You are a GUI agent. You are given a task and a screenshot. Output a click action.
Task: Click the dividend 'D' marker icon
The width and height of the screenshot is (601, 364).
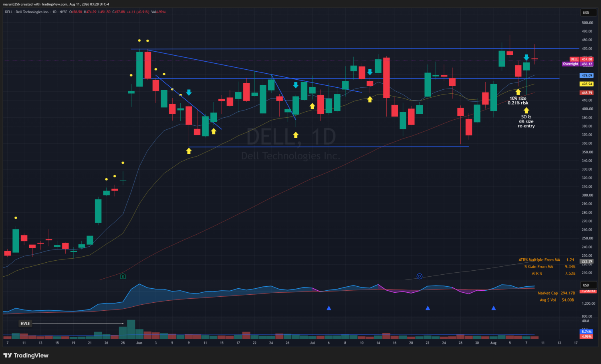coord(419,276)
